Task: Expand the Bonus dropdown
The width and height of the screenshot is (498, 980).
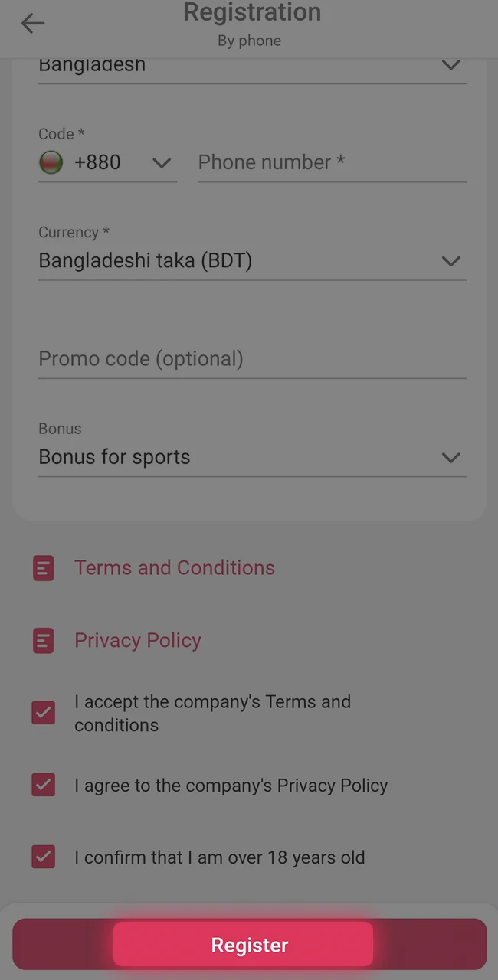Action: [450, 457]
